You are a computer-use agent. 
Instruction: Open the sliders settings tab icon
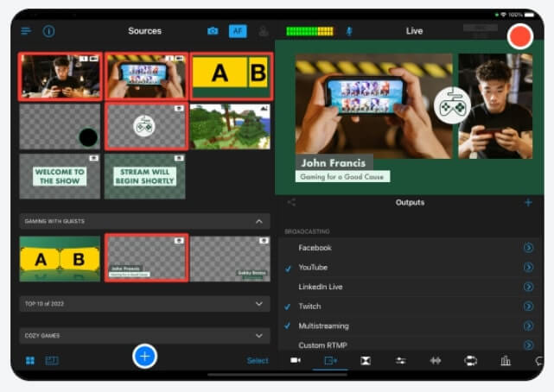coord(401,361)
